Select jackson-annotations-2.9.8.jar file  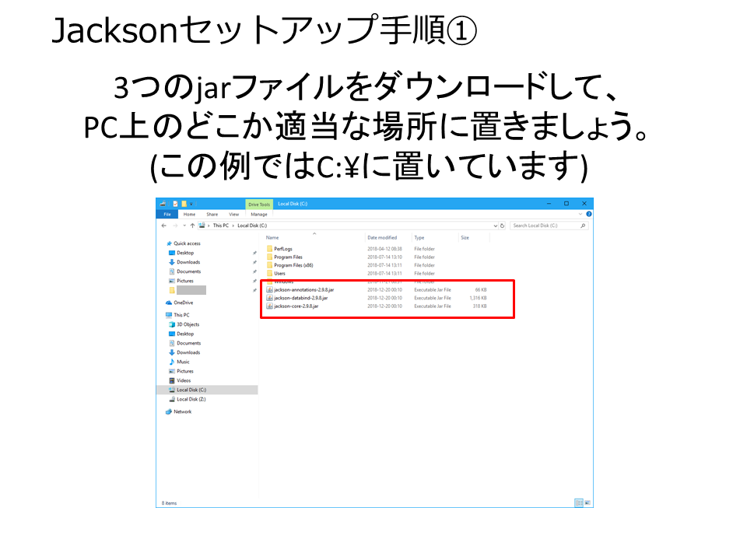[304, 290]
